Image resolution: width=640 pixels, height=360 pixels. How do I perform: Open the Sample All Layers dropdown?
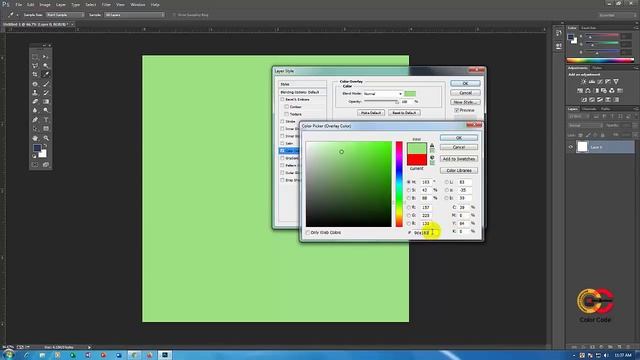point(134,15)
